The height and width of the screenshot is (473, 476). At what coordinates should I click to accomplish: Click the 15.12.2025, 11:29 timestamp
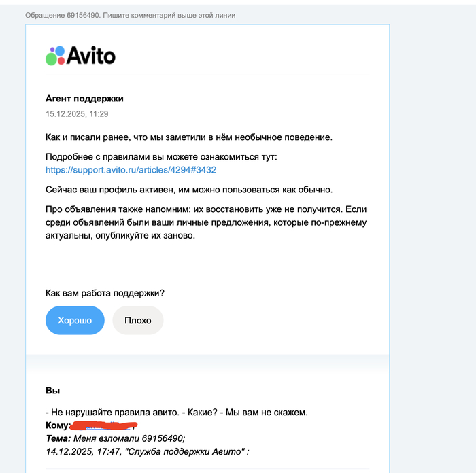77,114
